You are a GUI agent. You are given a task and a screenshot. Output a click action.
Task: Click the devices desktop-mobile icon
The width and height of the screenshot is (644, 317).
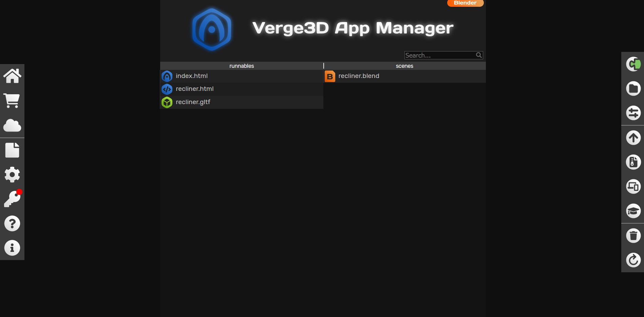coord(633,186)
